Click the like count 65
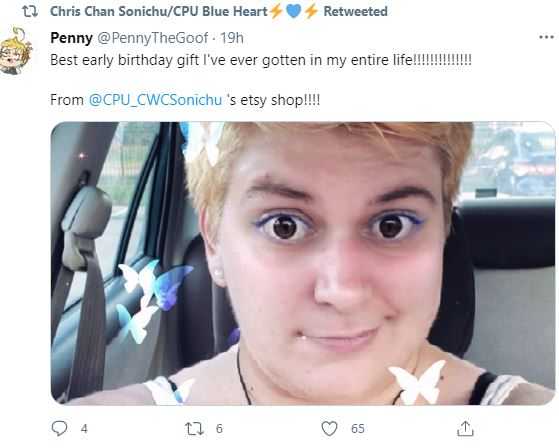This screenshot has width=559, height=448. (358, 428)
